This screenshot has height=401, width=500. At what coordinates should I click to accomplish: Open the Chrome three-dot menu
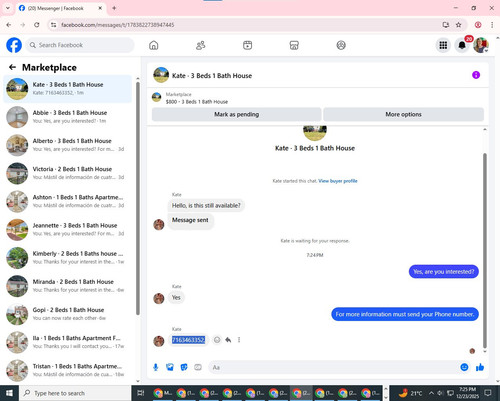tap(492, 25)
